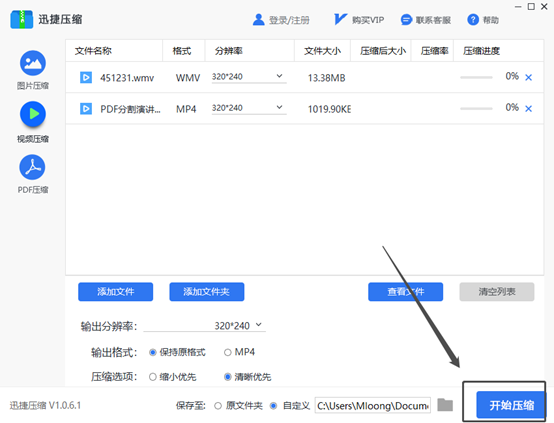Open 帮助 help link
This screenshot has width=554, height=423.
coord(491,20)
